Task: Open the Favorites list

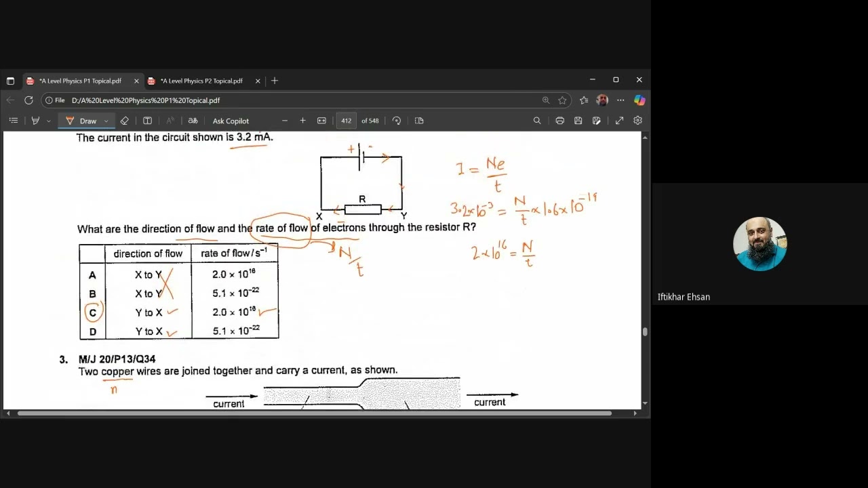Action: tap(584, 100)
